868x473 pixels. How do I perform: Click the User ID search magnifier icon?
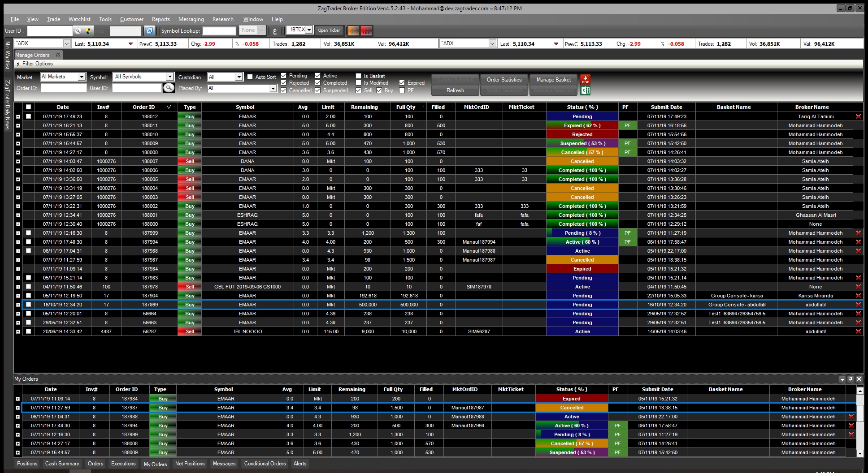[x=78, y=31]
